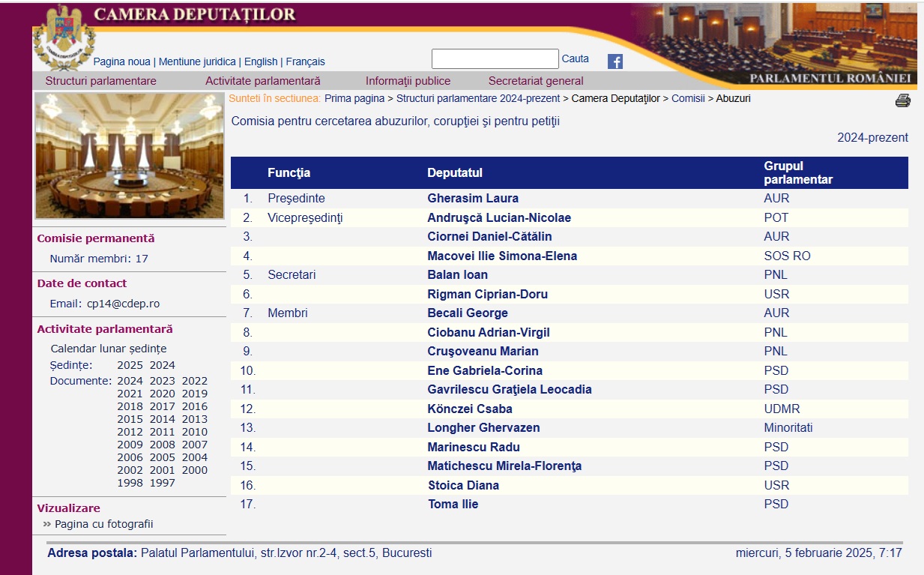Click the committee meeting room photo
This screenshot has width=924, height=575.
coord(129,156)
